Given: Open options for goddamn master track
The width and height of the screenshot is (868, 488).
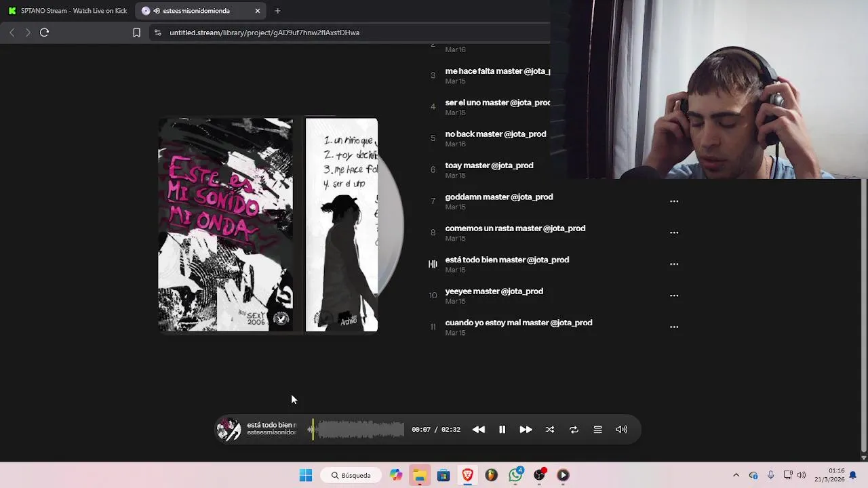Looking at the screenshot, I should pyautogui.click(x=674, y=201).
